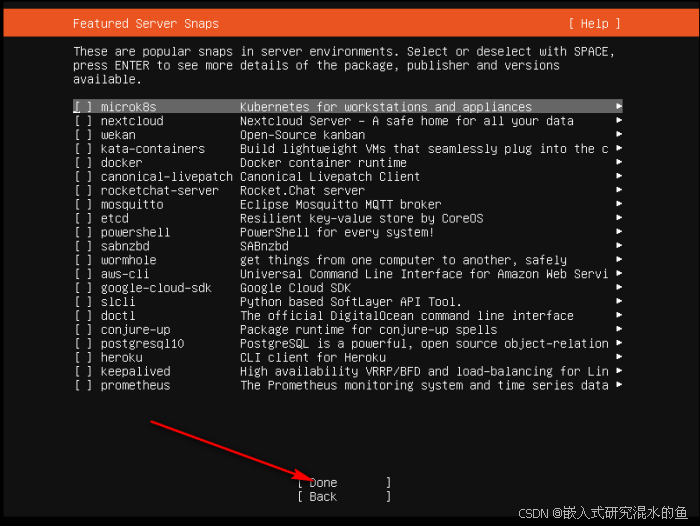Click 'Python based SoftLayer API Tool.' text

pos(351,302)
